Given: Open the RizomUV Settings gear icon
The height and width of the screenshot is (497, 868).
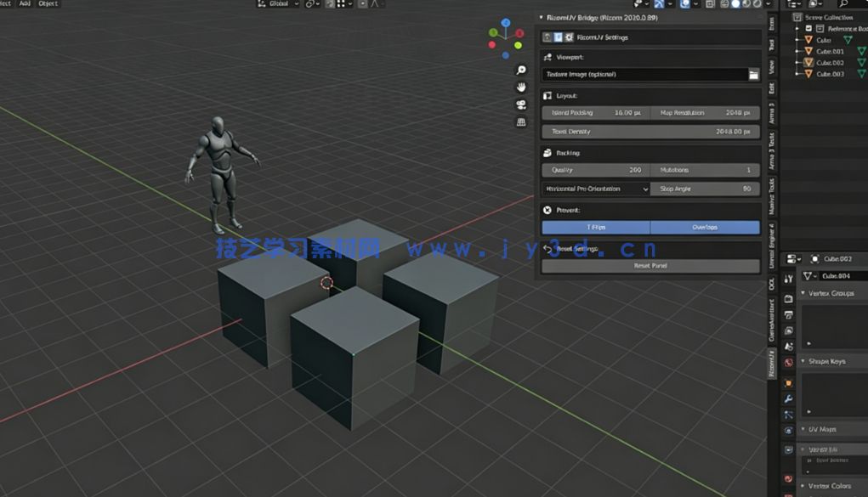Looking at the screenshot, I should tap(568, 37).
